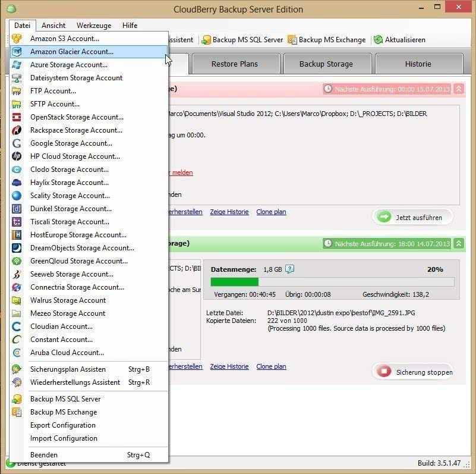Open Zeige Historie link in second plan
This screenshot has height=474, width=476.
[229, 366]
